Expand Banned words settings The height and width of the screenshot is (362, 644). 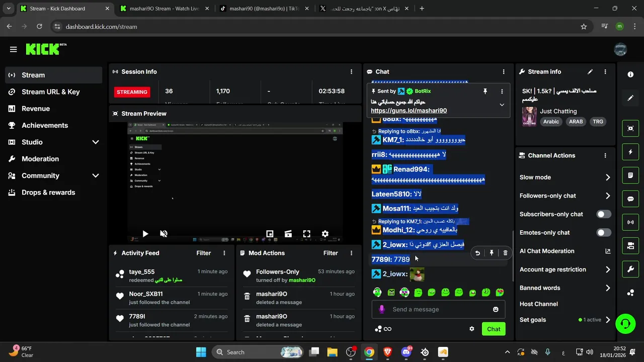pos(608,288)
